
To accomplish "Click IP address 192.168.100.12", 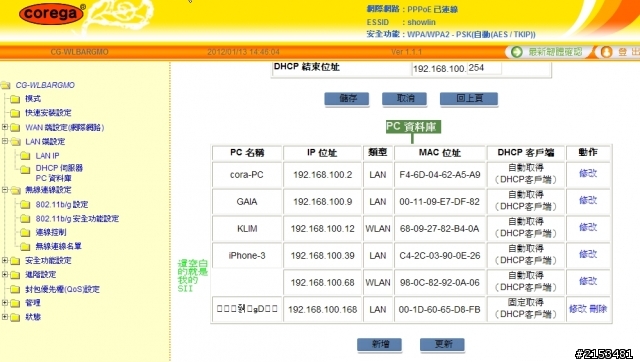I will click(x=322, y=229).
